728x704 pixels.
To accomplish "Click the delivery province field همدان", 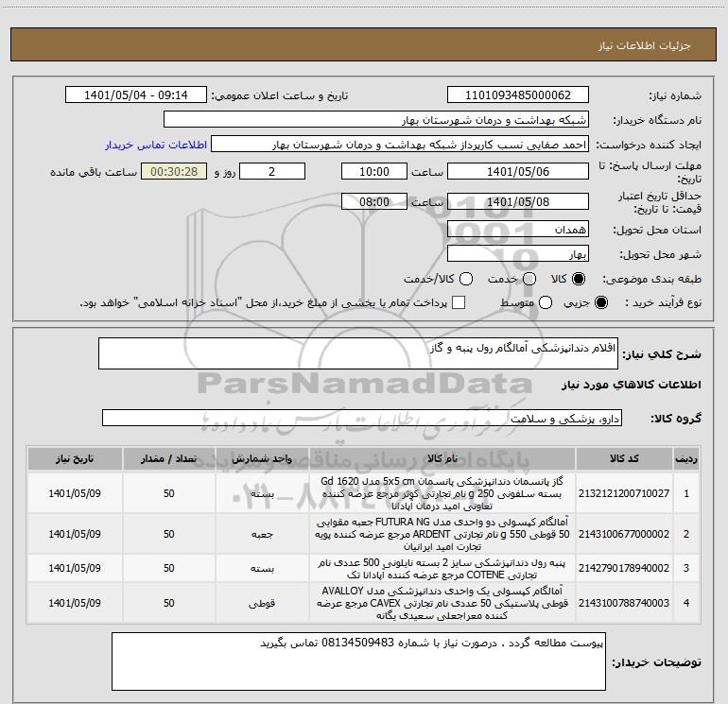I will pyautogui.click(x=518, y=230).
